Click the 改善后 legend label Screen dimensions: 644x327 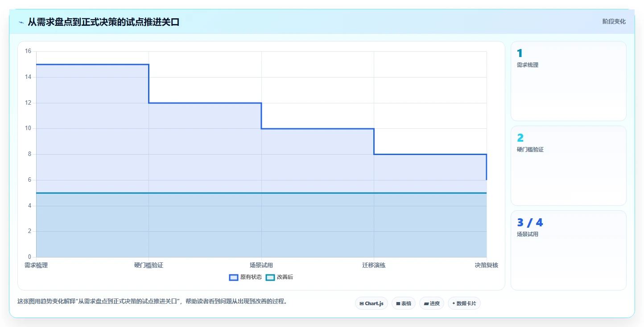[x=285, y=277]
